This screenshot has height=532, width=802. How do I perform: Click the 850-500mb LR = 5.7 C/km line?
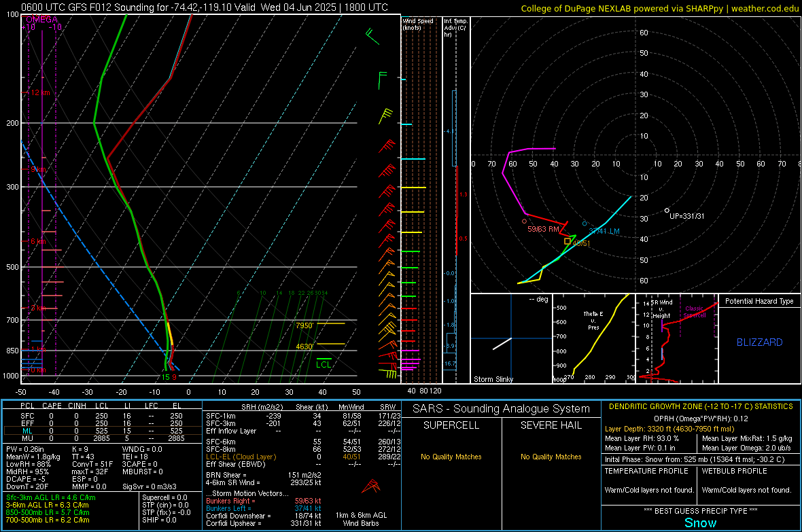48,512
